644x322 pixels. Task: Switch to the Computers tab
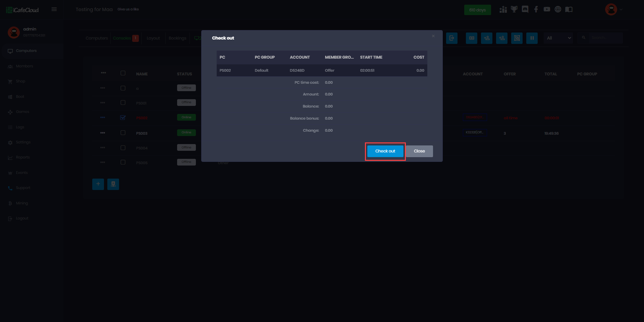[97, 38]
